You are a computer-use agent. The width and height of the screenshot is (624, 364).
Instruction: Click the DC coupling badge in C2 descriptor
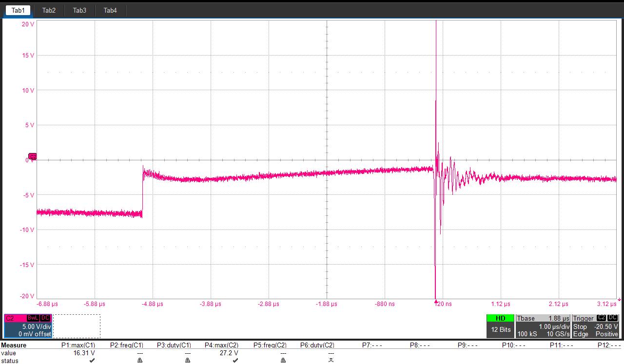[x=45, y=318]
